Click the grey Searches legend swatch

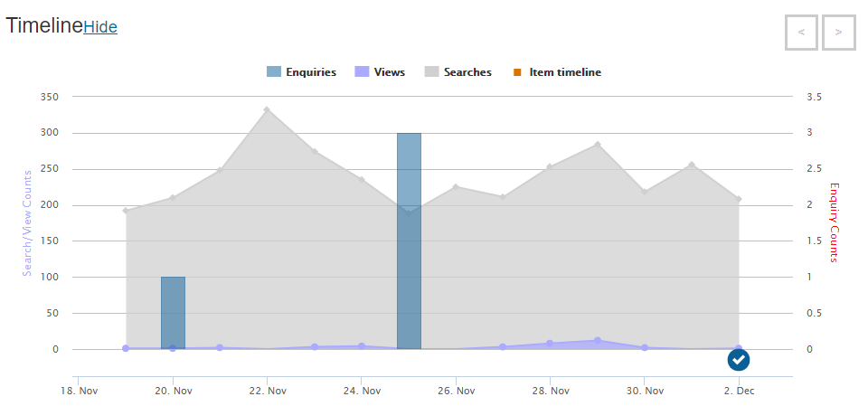(x=431, y=72)
